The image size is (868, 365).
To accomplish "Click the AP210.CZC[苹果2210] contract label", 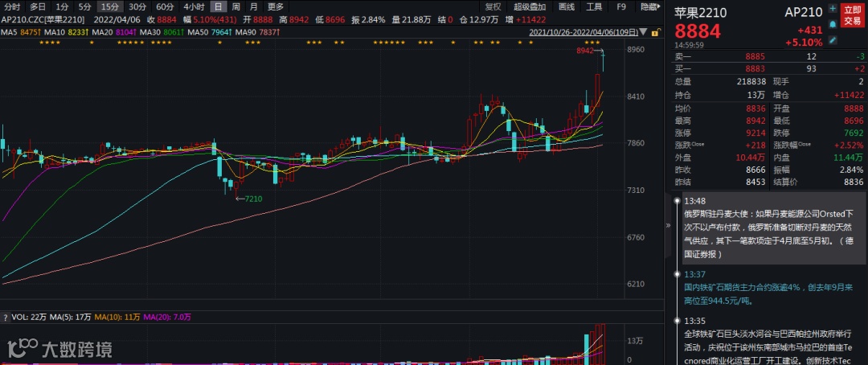I will coord(43,20).
